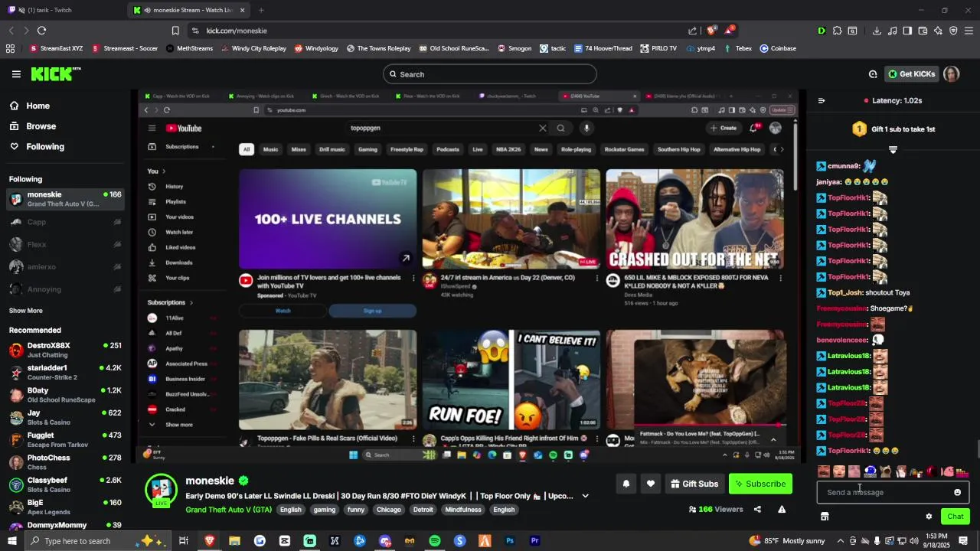This screenshot has height=551, width=980.
Task: Toggle the browser sidebar panel icon
Action: 907,31
